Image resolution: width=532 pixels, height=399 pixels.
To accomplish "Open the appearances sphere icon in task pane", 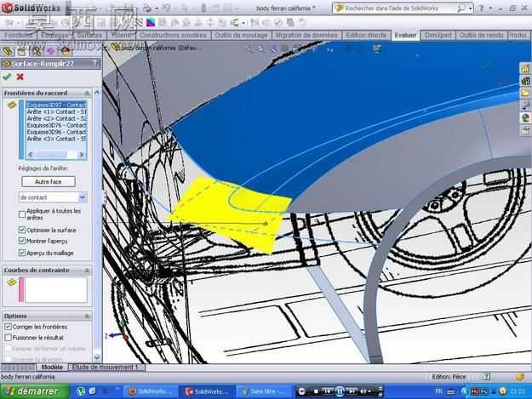I will (525, 118).
